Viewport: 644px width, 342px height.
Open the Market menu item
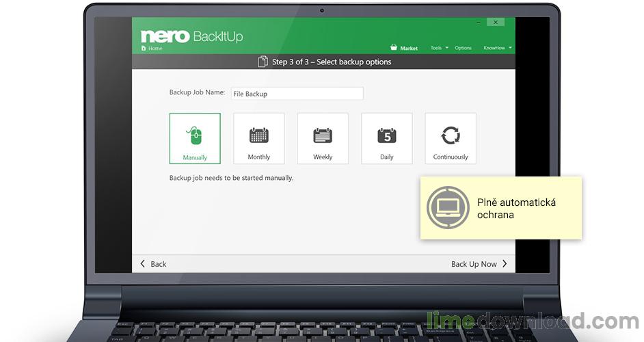pyautogui.click(x=409, y=48)
